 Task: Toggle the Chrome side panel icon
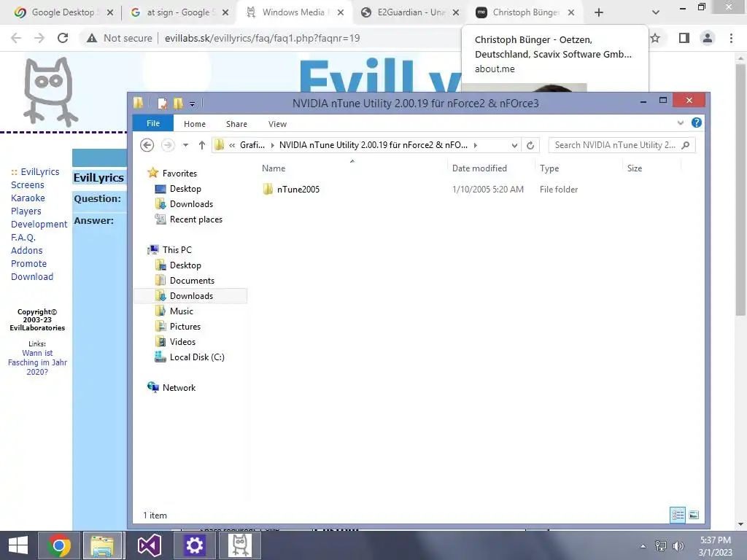(684, 38)
